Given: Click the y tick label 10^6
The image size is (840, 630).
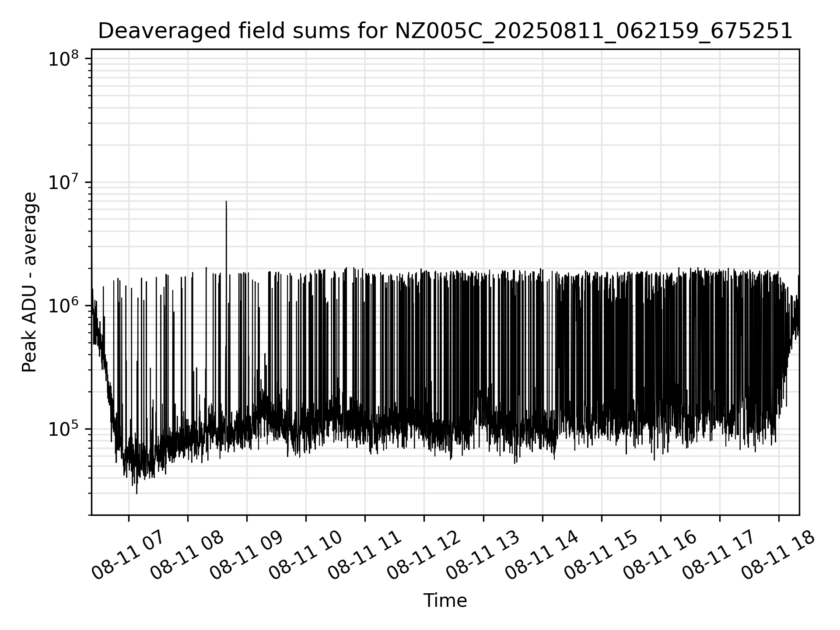Looking at the screenshot, I should tap(63, 305).
